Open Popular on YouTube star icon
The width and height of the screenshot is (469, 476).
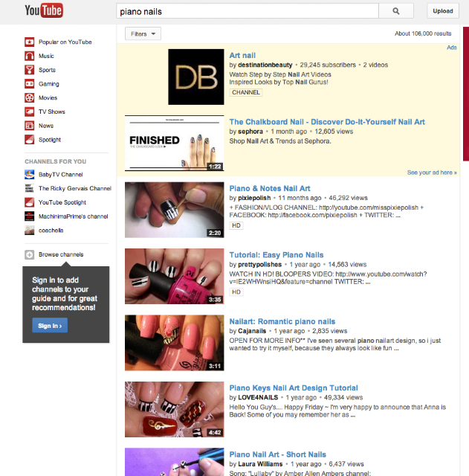tap(30, 42)
